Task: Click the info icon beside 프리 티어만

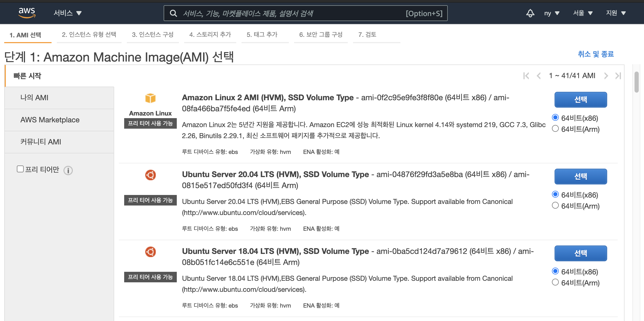Action: click(68, 170)
